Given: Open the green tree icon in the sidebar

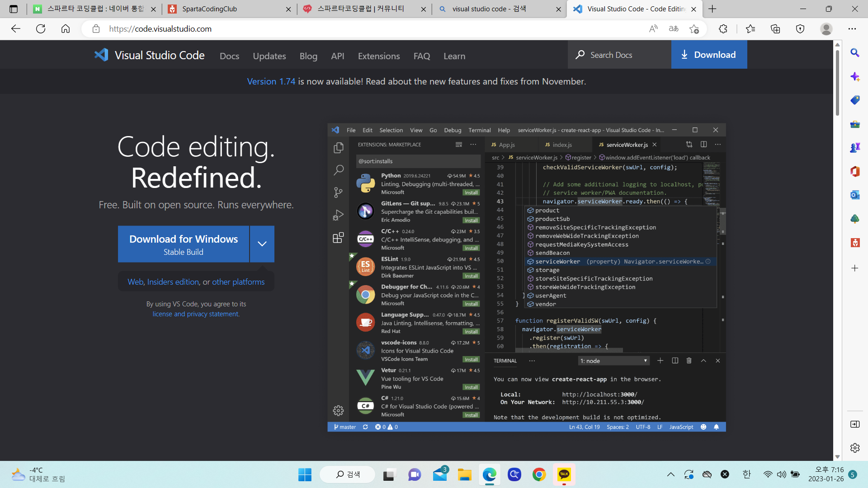Looking at the screenshot, I should [854, 219].
